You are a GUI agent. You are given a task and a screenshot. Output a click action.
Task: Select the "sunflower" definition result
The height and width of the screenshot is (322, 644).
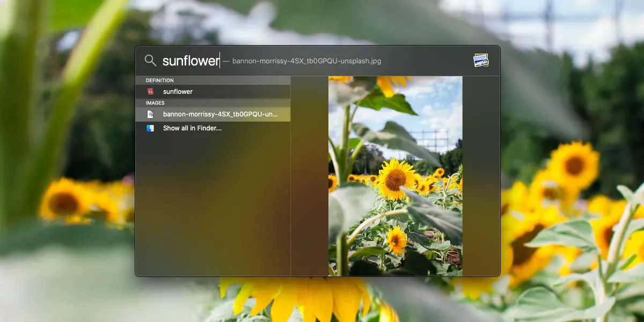tap(213, 92)
